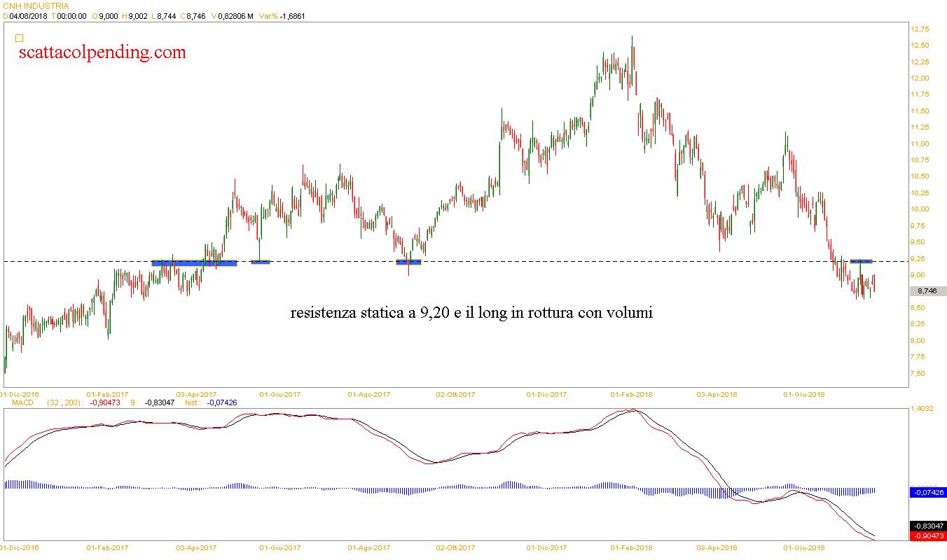The width and height of the screenshot is (947, 560).
Task: Select the blue rectangle at the far-right price retest
Action: (x=861, y=261)
